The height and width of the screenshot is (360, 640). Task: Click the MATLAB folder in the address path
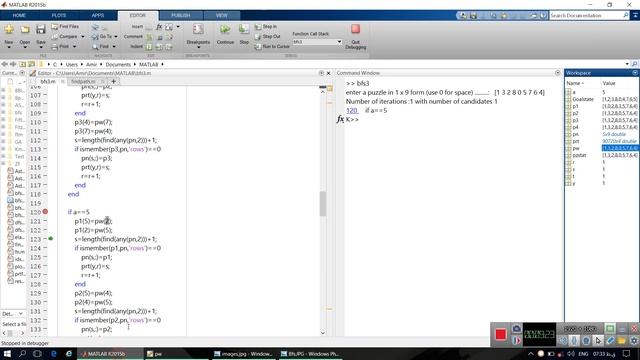[x=149, y=64]
